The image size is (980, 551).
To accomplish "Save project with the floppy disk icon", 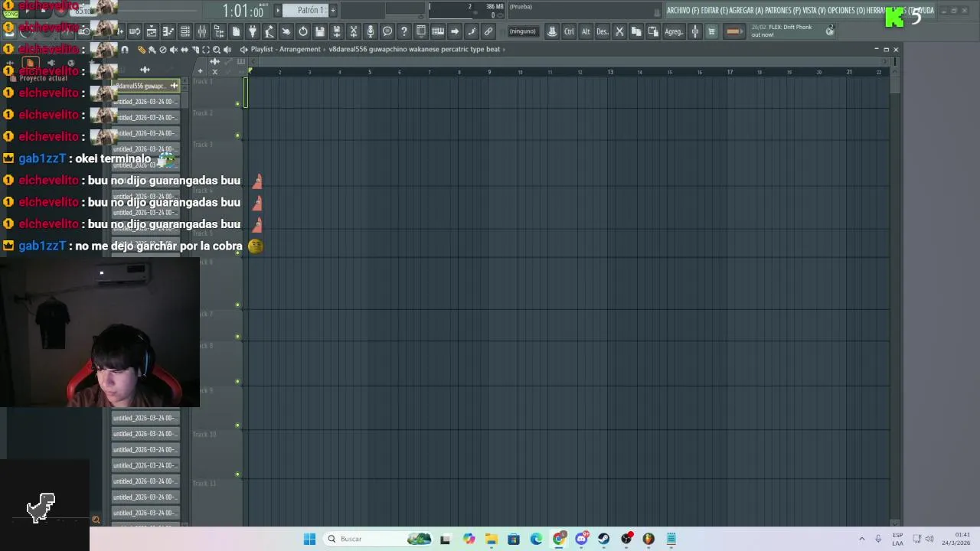I will click(x=320, y=31).
